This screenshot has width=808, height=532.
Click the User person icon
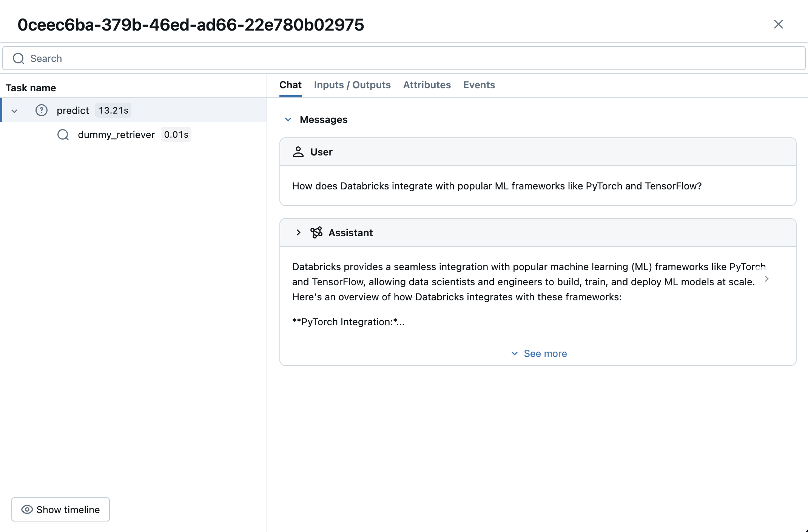point(298,152)
